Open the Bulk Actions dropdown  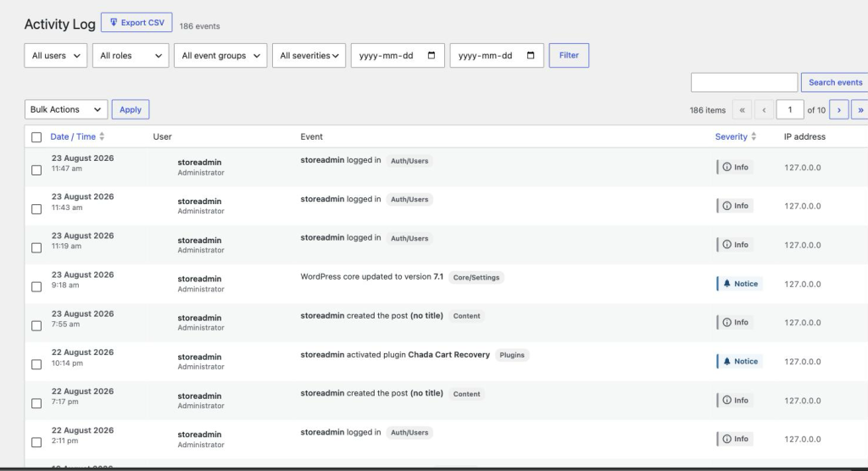point(66,109)
